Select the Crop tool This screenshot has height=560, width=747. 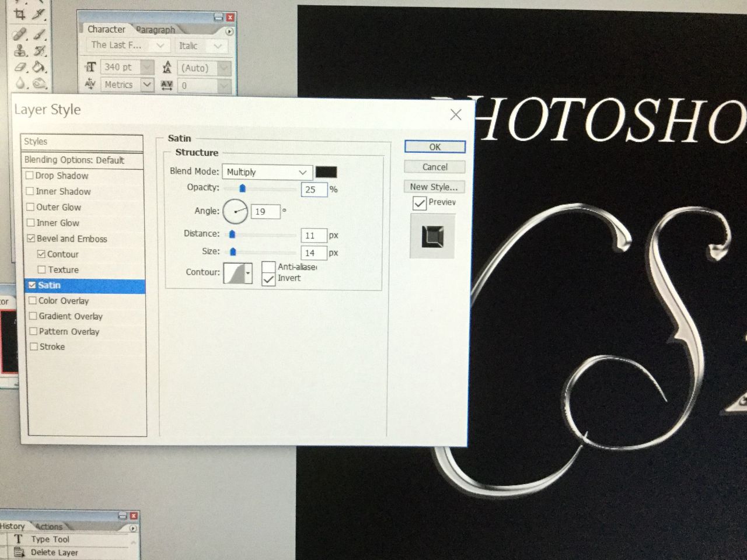20,14
